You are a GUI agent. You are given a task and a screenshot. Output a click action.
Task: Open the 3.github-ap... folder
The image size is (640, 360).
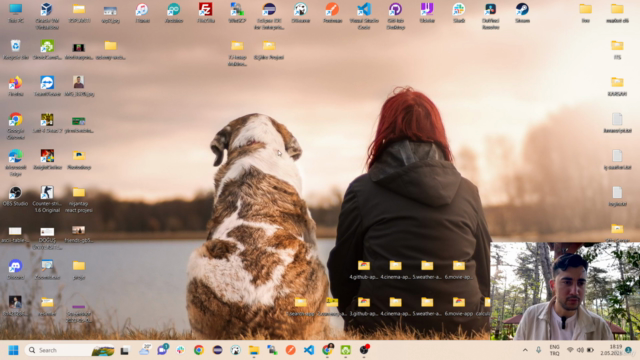(364, 306)
